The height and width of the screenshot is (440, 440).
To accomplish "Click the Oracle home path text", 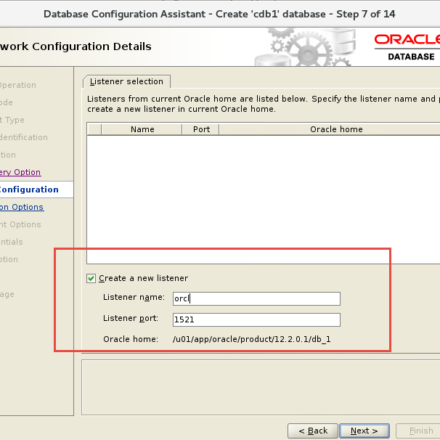I will [x=252, y=339].
